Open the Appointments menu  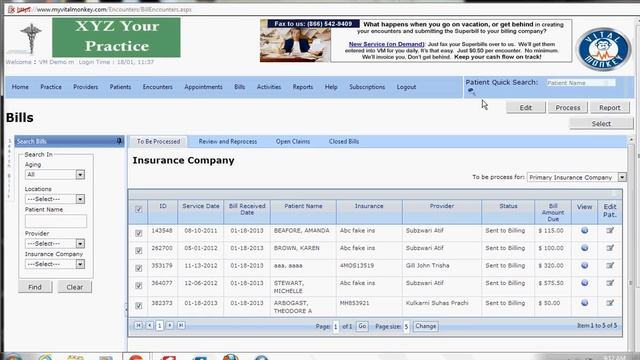point(203,87)
